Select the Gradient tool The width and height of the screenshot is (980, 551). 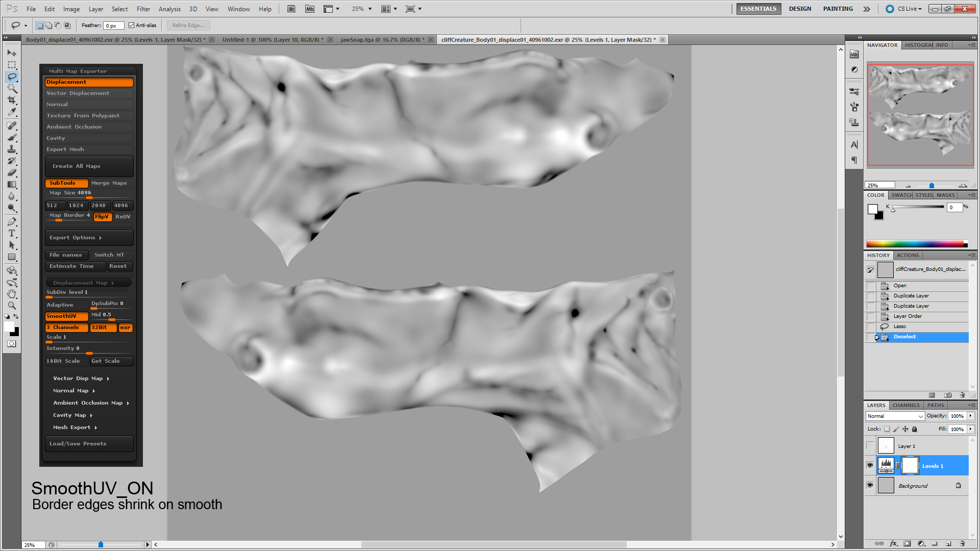click(x=12, y=184)
